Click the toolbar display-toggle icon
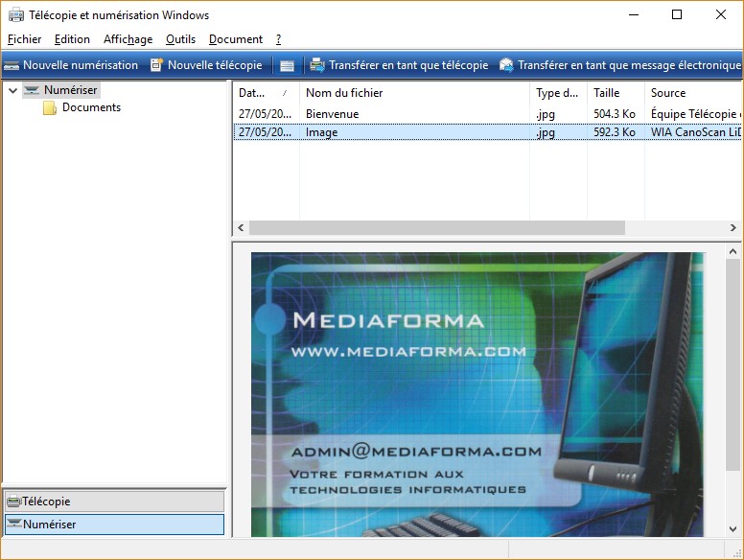The width and height of the screenshot is (744, 560). click(x=288, y=65)
